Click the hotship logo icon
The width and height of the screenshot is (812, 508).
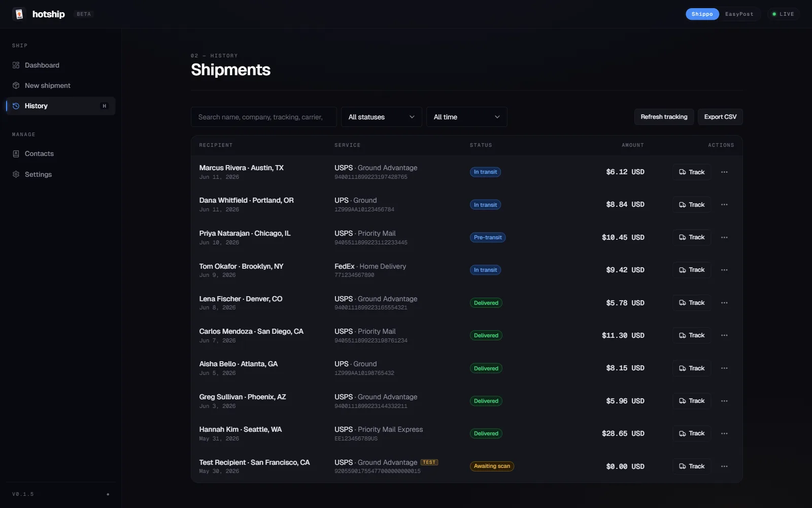tap(19, 14)
